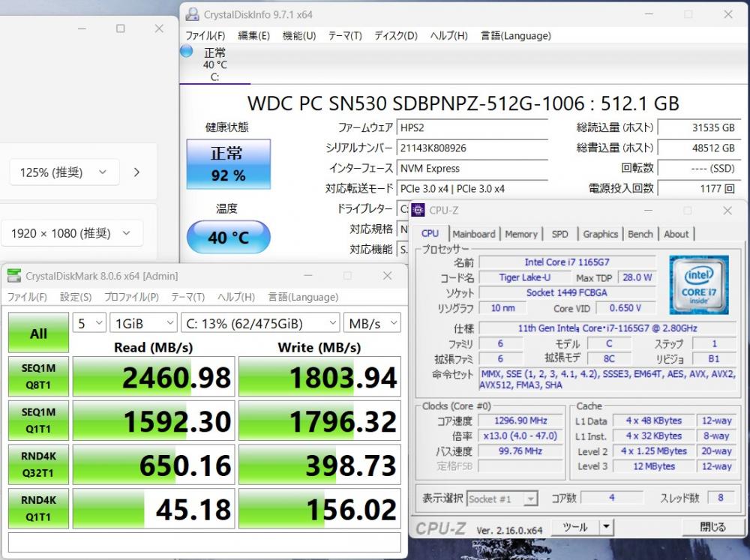Switch to the SPD tab in CPU-Z

(559, 234)
